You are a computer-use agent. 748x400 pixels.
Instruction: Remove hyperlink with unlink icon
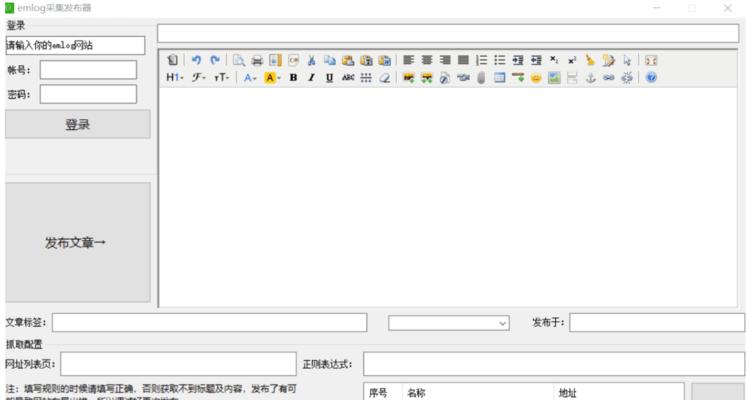[627, 77]
